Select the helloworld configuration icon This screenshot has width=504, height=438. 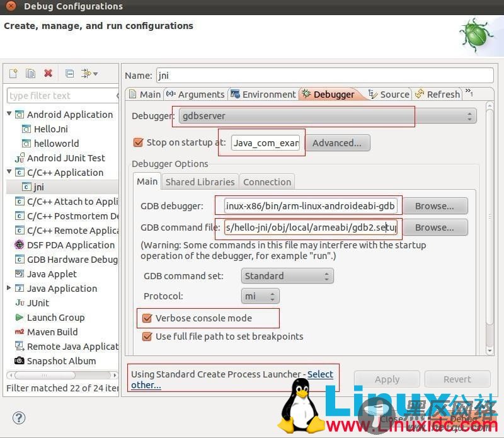click(x=26, y=144)
